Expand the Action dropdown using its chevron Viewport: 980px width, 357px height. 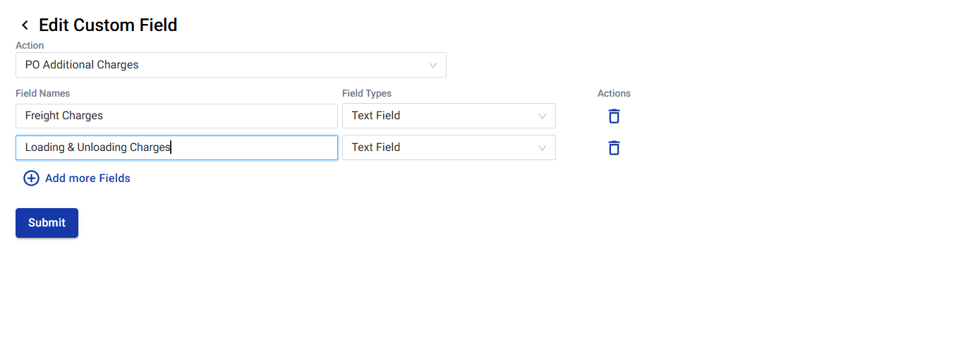coord(433,65)
